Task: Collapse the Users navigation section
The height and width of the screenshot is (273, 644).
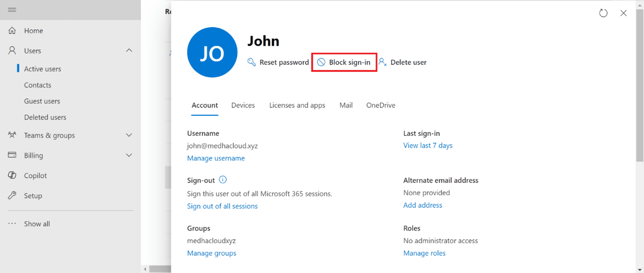Action: [x=129, y=50]
